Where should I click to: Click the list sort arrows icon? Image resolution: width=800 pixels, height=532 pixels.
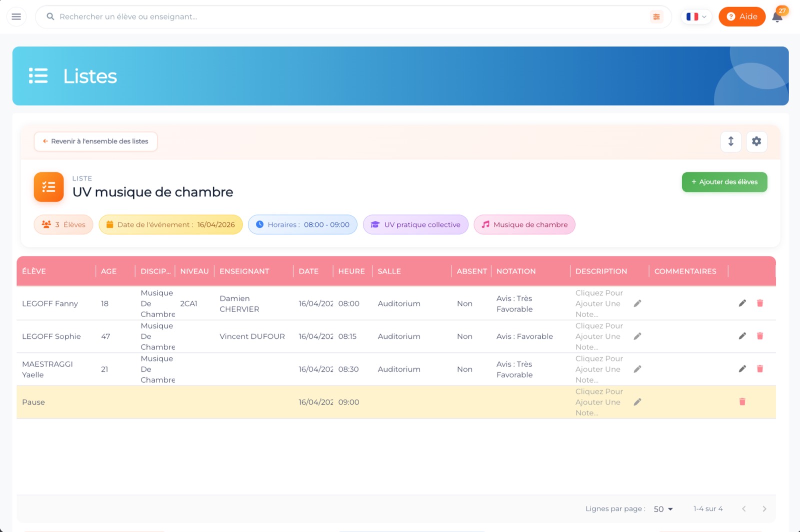click(731, 141)
